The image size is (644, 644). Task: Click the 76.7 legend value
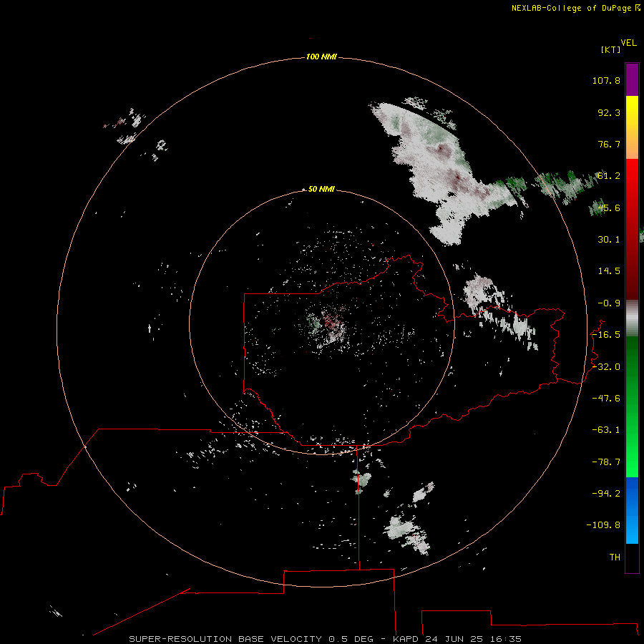click(x=609, y=144)
